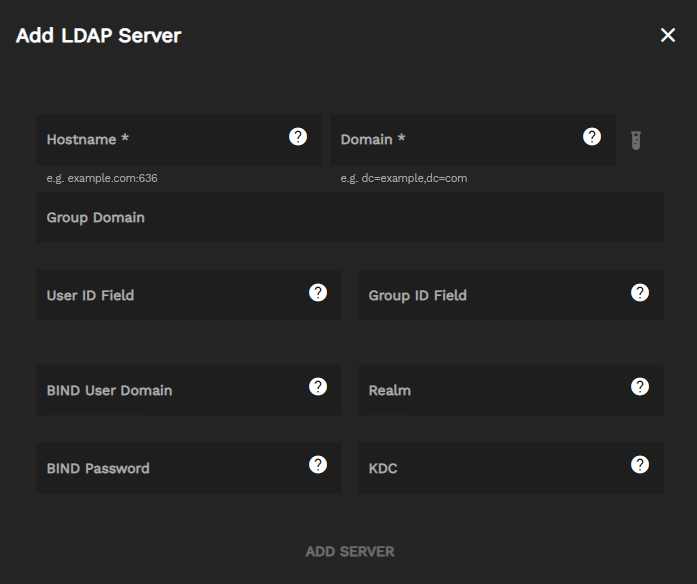Screen dimensions: 697x584
Task: Focus the User ID Field input
Action: point(170,296)
